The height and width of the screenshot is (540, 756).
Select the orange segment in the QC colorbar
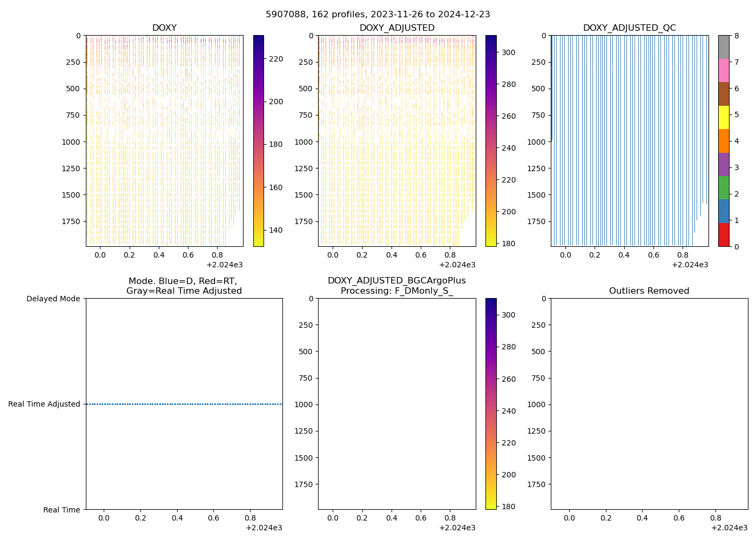[x=724, y=141]
